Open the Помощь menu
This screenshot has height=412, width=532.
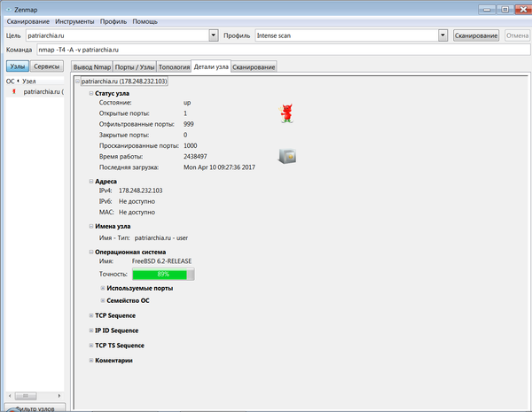coord(145,21)
